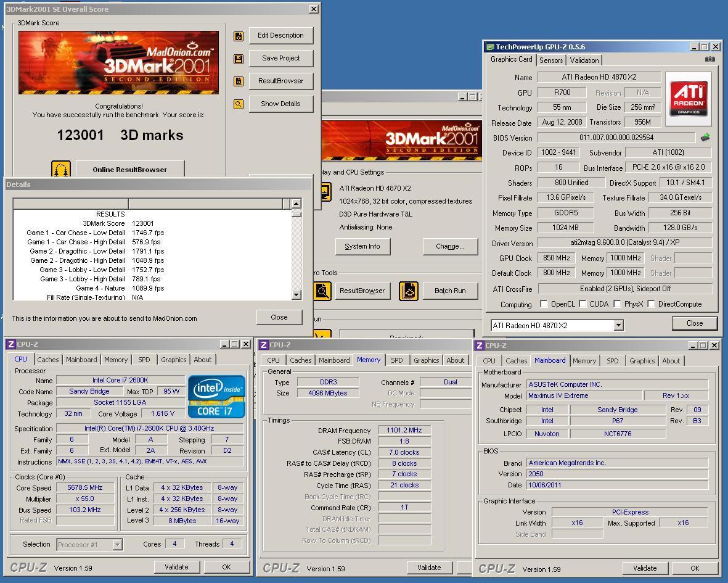Click the DRAM Frequency 1101.2 MHz value
The height and width of the screenshot is (583, 728).
[404, 430]
